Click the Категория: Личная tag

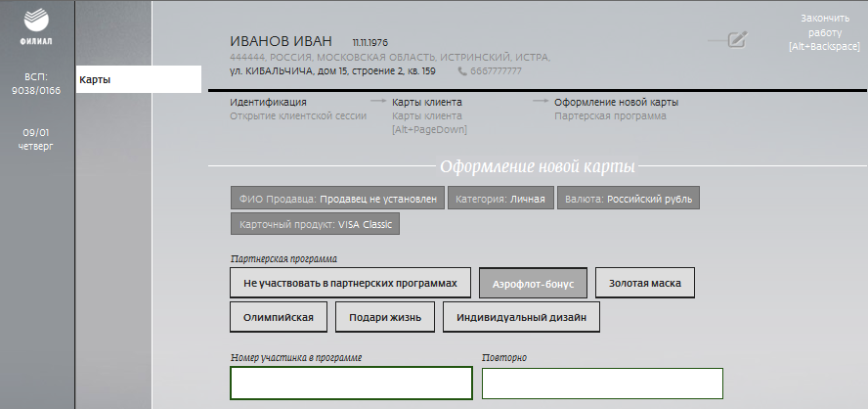500,199
